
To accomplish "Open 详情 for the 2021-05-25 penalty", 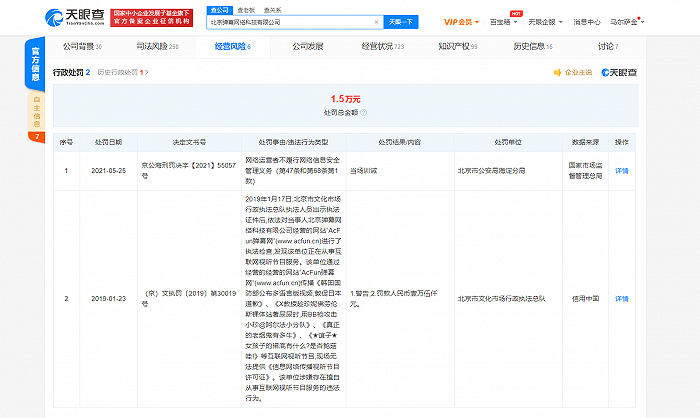I will [621, 171].
